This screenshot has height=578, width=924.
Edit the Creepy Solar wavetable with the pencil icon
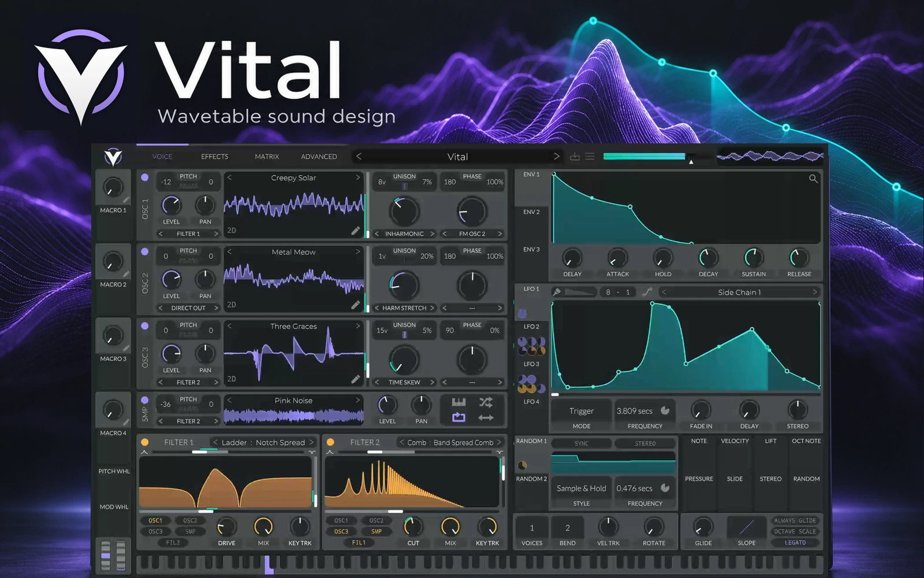point(356,231)
